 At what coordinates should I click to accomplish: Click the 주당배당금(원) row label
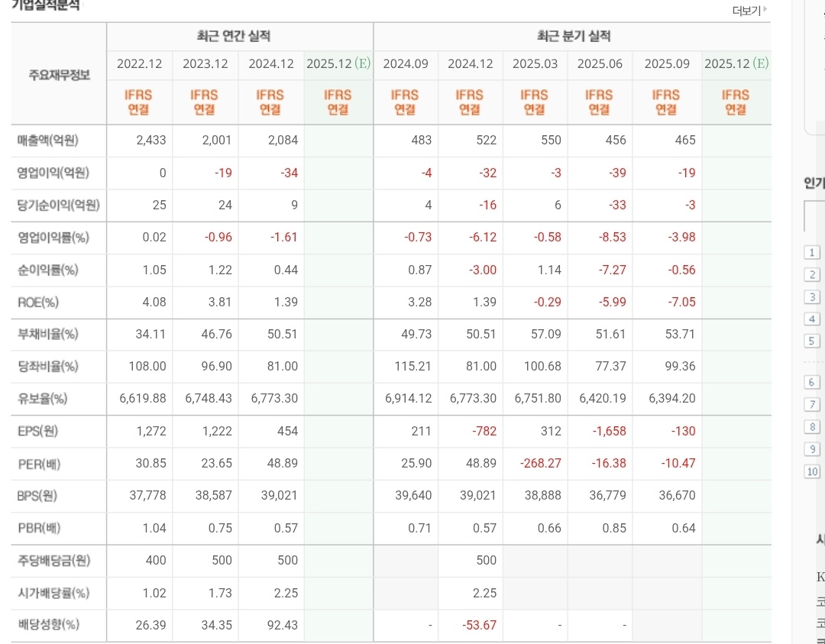(53, 560)
